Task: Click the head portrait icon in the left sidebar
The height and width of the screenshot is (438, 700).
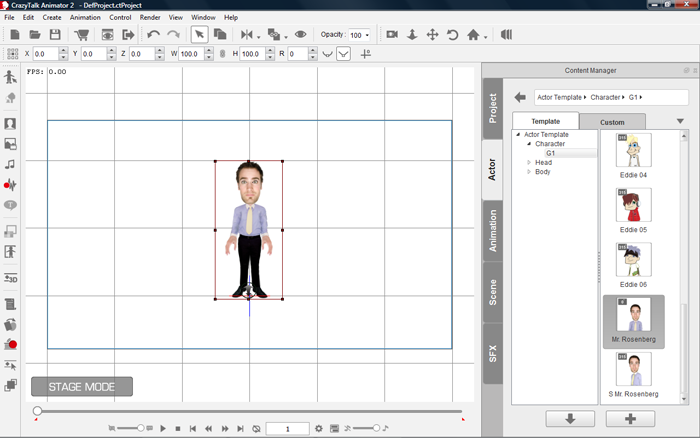Action: 10,124
